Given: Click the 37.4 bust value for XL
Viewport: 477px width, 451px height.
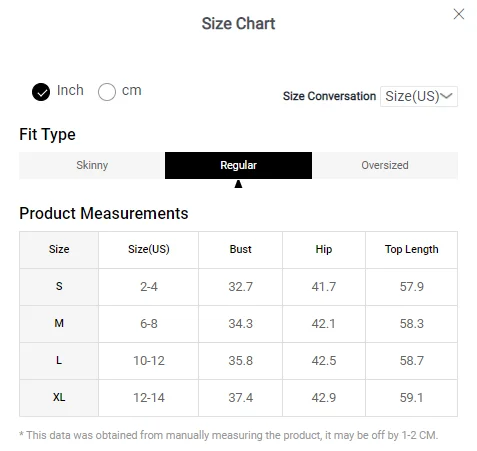Looking at the screenshot, I should (x=240, y=398).
